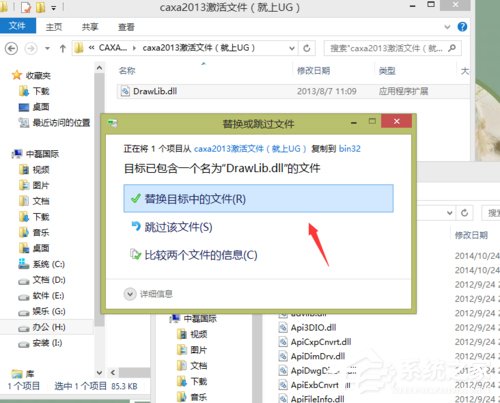Open Explorer help icon
Image resolution: width=500 pixels, height=403 pixels.
pyautogui.click(x=462, y=27)
